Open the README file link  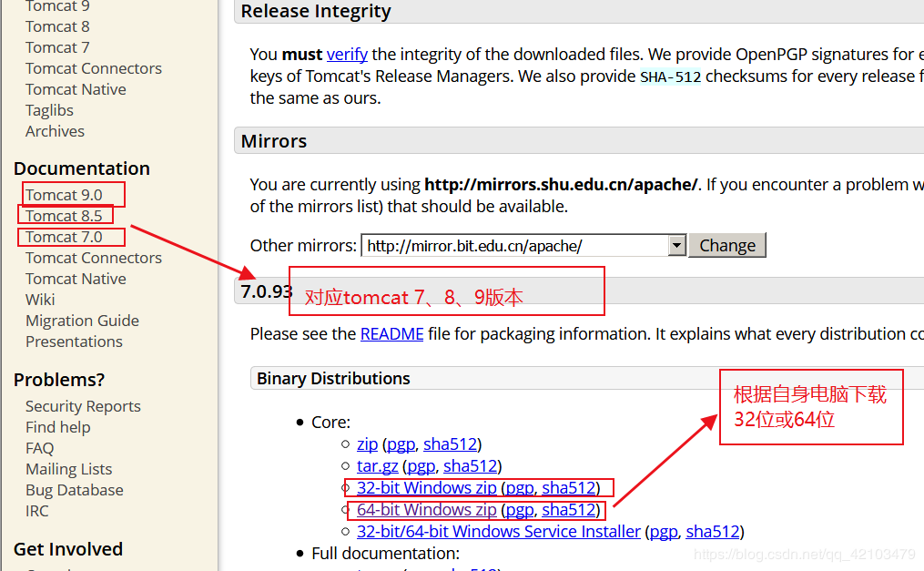click(391, 334)
